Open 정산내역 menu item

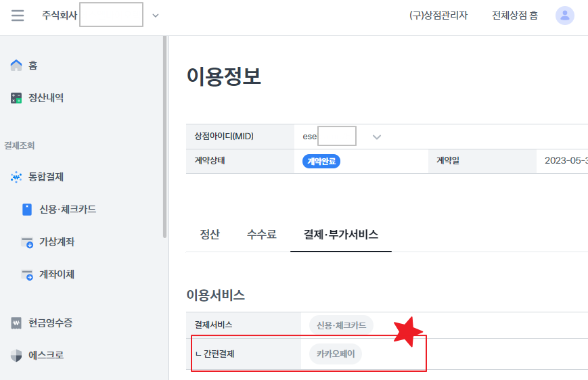(x=46, y=98)
